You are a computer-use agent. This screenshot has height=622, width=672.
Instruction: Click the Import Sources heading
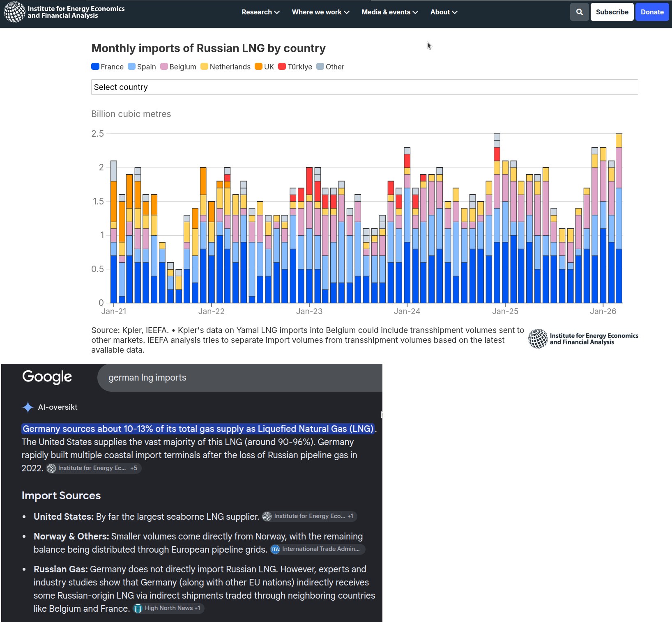pyautogui.click(x=61, y=496)
